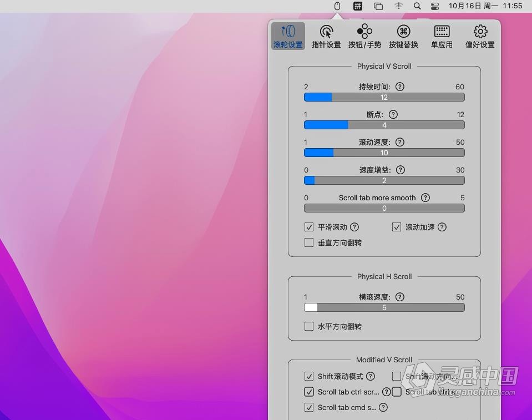
Task: Click the 滚动速度 label text
Action: [374, 142]
